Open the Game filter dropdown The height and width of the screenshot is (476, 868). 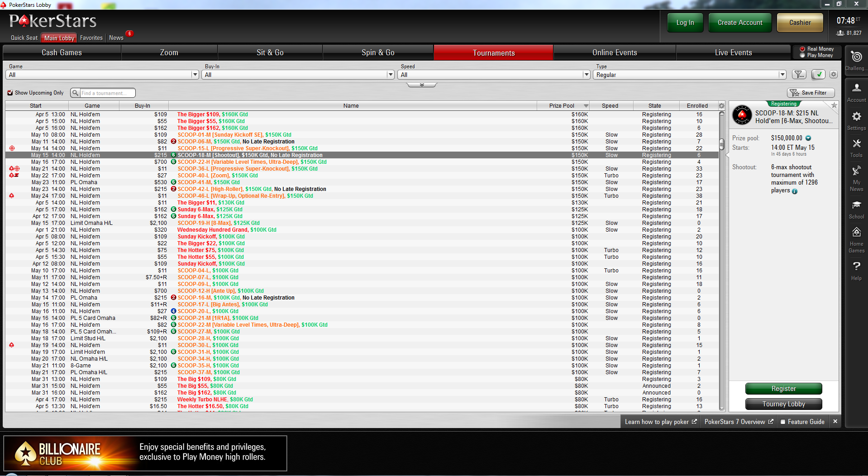(102, 75)
